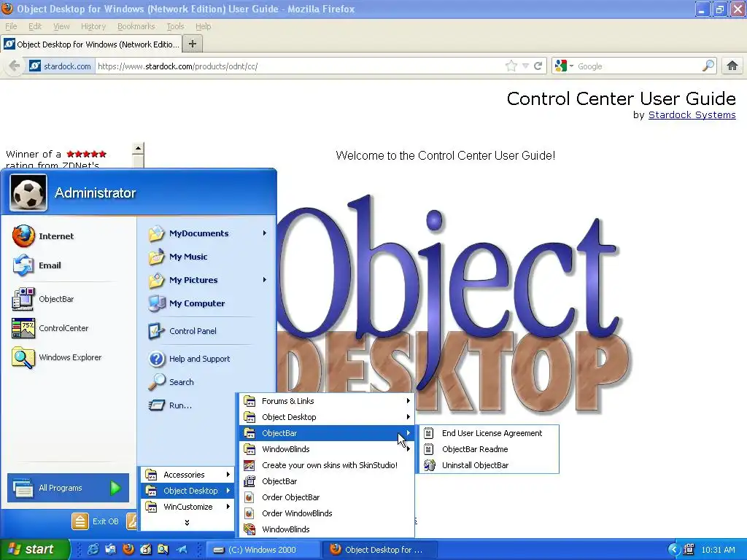This screenshot has width=747, height=560.
Task: Launch Internet Explorer from quick launch
Action: pyautogui.click(x=93, y=550)
